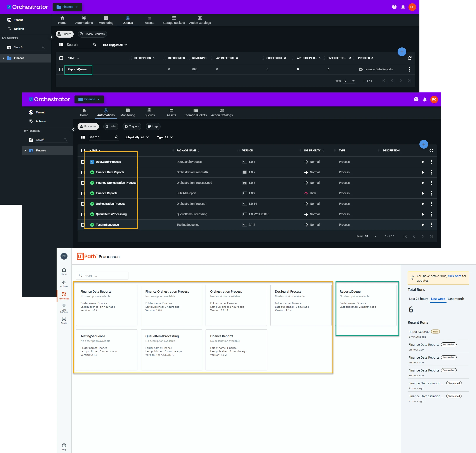Open more actions for Orchestration Process row
The image size is (476, 453).
pyautogui.click(x=431, y=204)
